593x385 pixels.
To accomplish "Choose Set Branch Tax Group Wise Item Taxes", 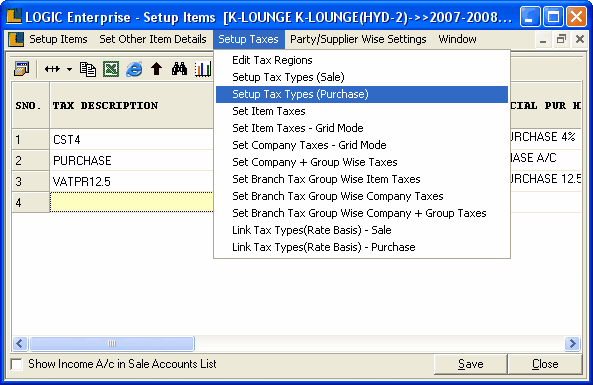I will click(362, 179).
